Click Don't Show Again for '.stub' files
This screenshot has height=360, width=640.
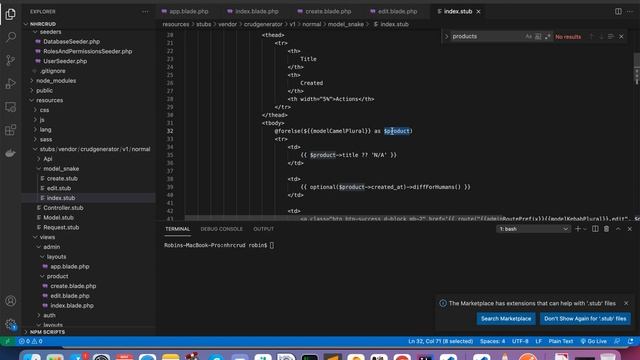pyautogui.click(x=585, y=319)
